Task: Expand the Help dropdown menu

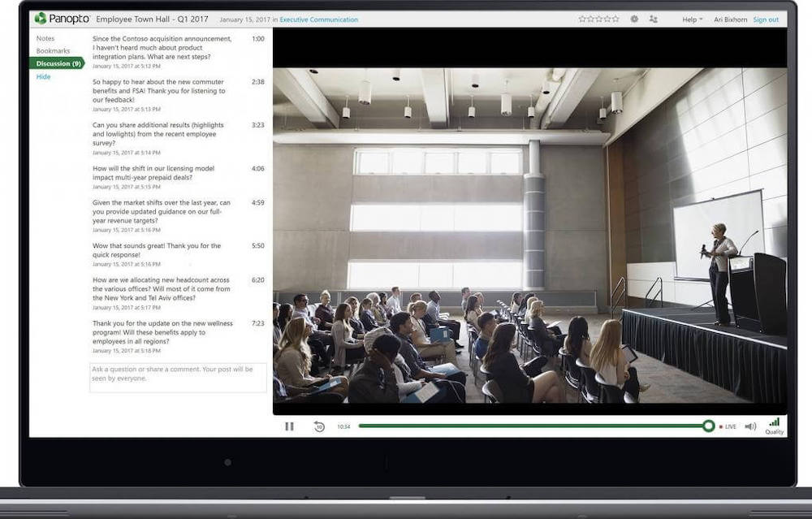Action: coord(692,19)
